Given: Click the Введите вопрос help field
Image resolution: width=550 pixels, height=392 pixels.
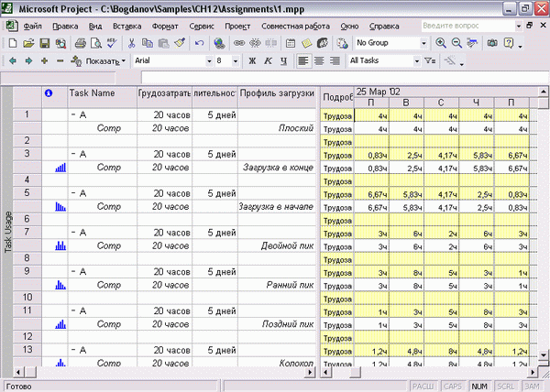Looking at the screenshot, I should click(x=468, y=26).
